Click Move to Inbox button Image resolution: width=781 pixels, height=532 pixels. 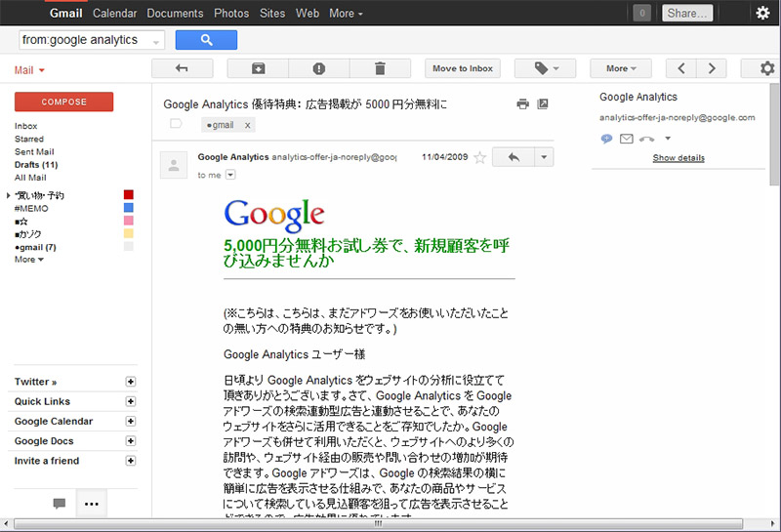point(462,68)
